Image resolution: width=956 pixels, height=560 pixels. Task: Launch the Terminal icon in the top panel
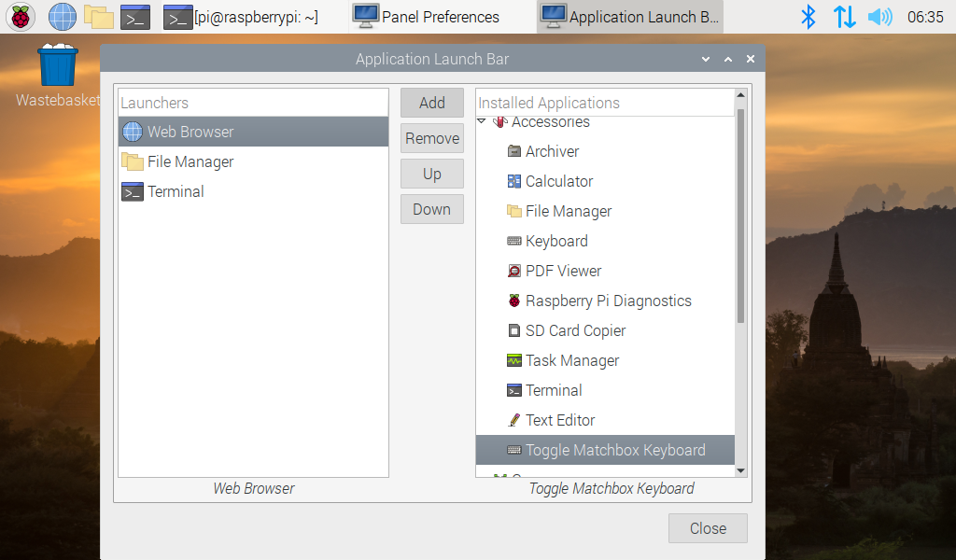tap(135, 17)
